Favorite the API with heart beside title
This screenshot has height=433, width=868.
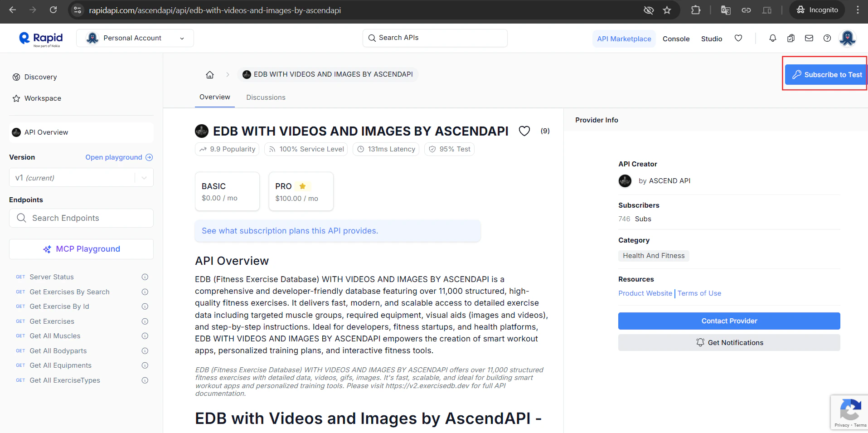[524, 131]
